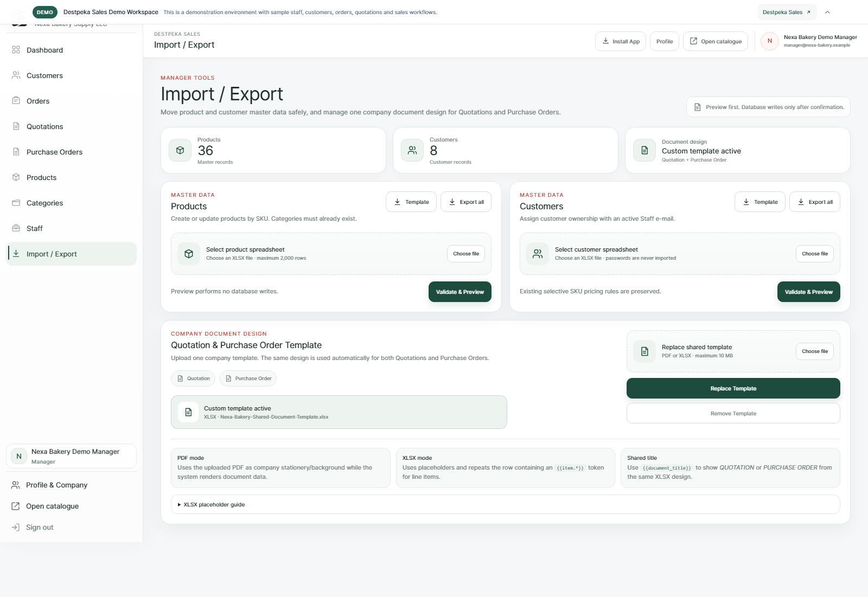Screen dimensions: 868x597
Task: Open the Orders page
Action: 71,101
